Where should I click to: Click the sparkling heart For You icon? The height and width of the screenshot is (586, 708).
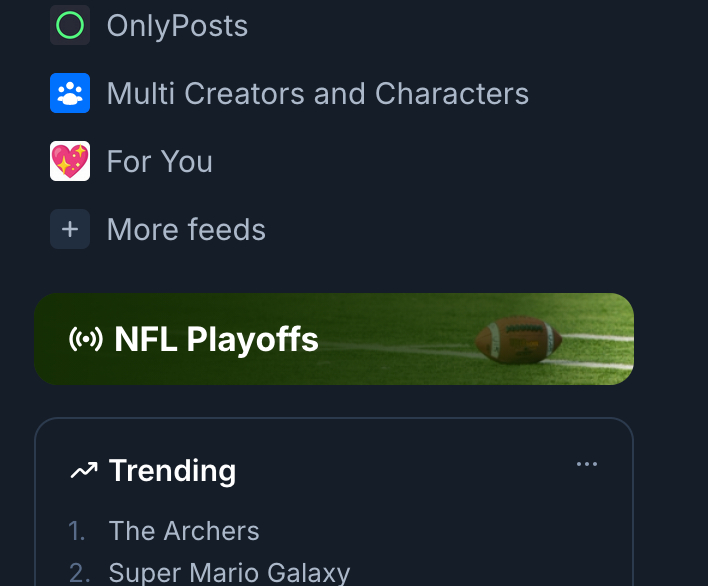[x=70, y=161]
